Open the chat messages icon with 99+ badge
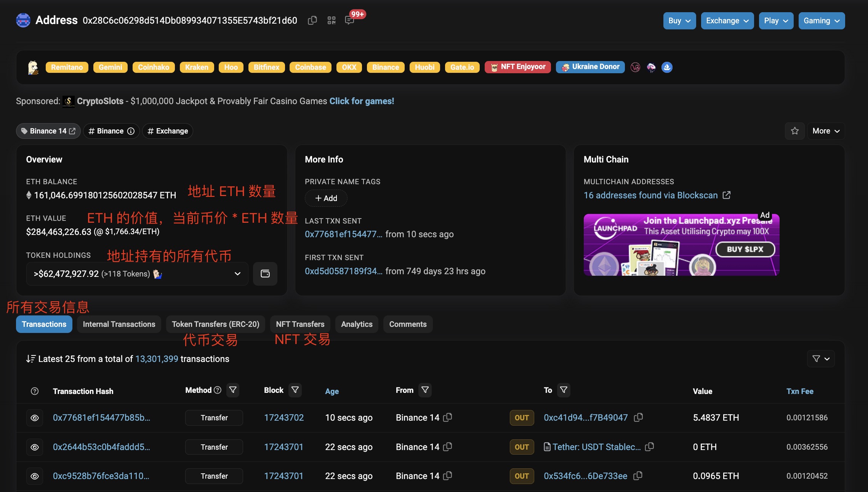Screen dimensions: 868x492 [x=349, y=20]
